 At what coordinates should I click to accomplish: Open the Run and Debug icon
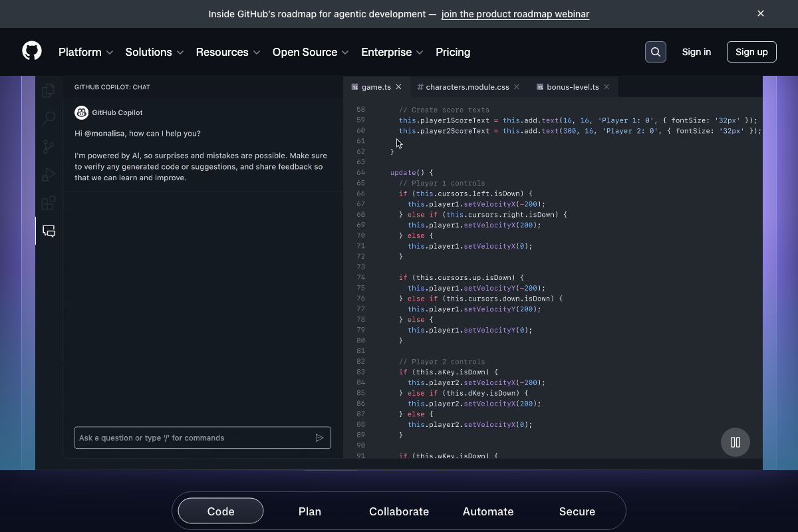tap(49, 175)
